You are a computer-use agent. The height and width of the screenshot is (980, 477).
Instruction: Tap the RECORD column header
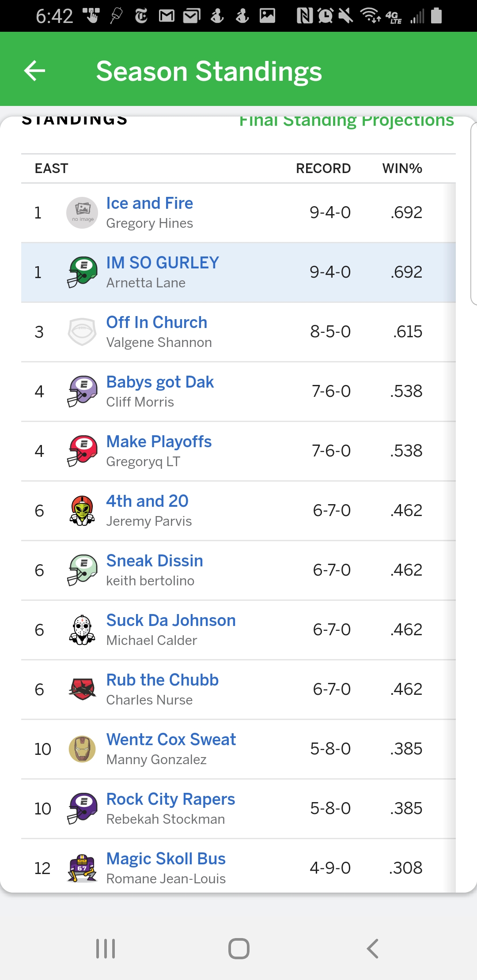pos(323,169)
